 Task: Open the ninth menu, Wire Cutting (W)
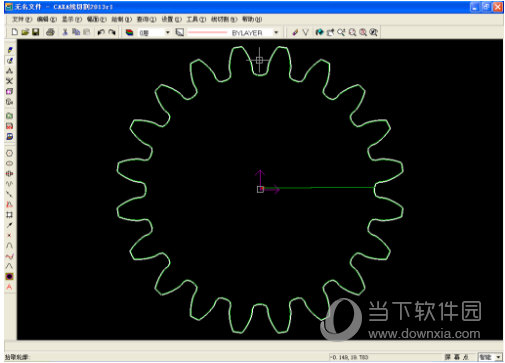point(224,19)
